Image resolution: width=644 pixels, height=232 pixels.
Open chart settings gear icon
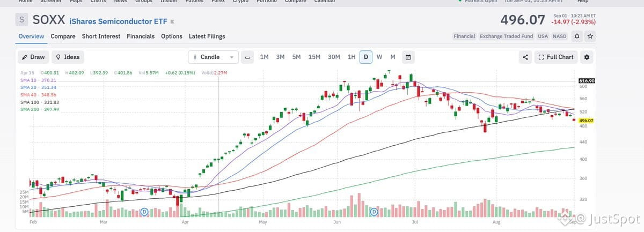pyautogui.click(x=587, y=57)
